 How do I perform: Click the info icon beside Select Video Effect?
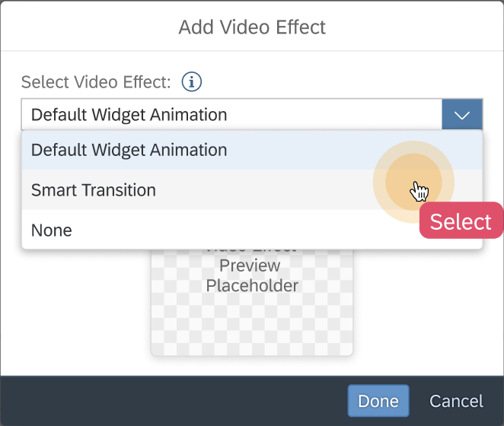click(192, 81)
